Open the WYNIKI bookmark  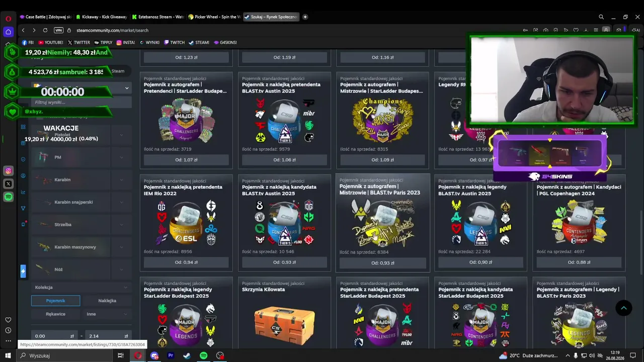pyautogui.click(x=149, y=42)
